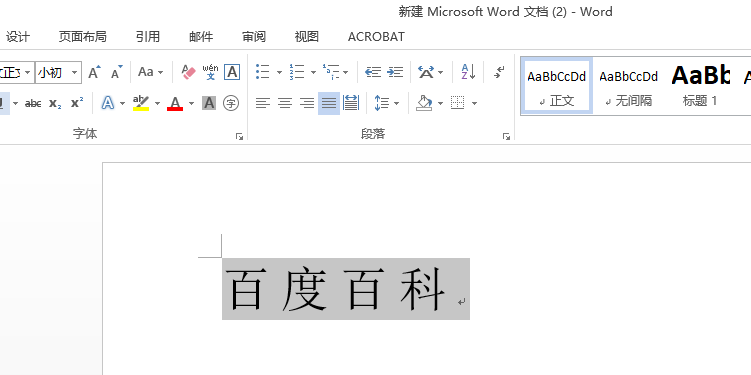Open line and paragraph spacing menu
Viewport: 751px width, 375px height.
(x=386, y=103)
